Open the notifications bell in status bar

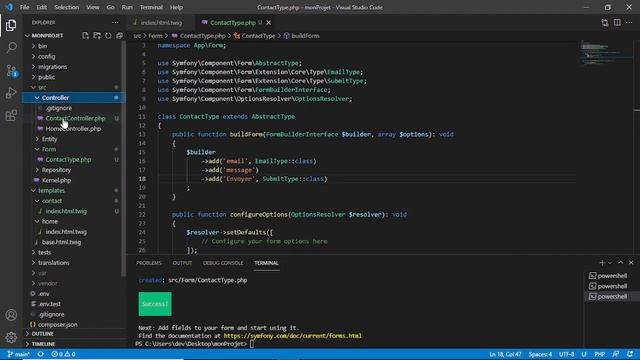pyautogui.click(x=630, y=354)
